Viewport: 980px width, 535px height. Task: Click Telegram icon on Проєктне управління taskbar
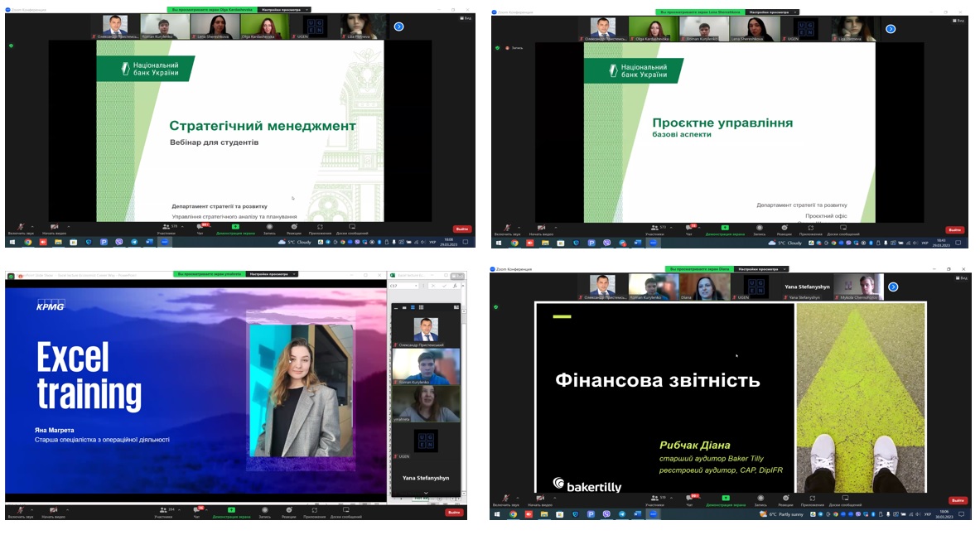tap(622, 243)
